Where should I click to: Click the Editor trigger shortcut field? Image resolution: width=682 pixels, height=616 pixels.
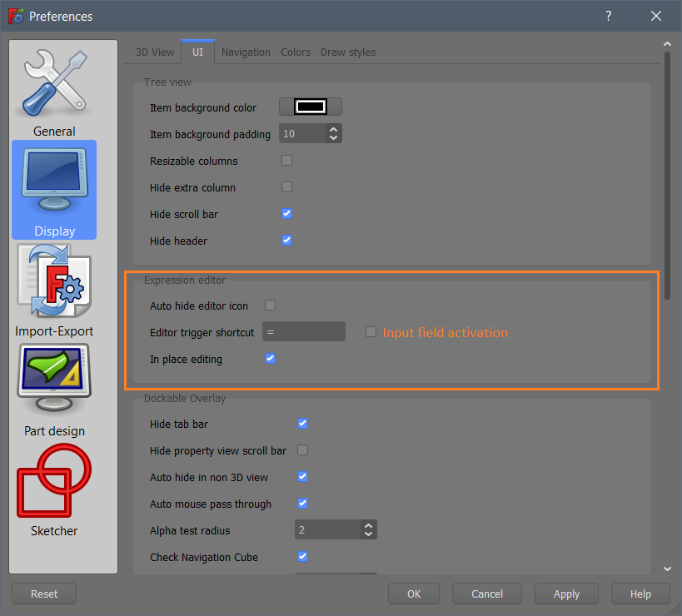tap(303, 331)
